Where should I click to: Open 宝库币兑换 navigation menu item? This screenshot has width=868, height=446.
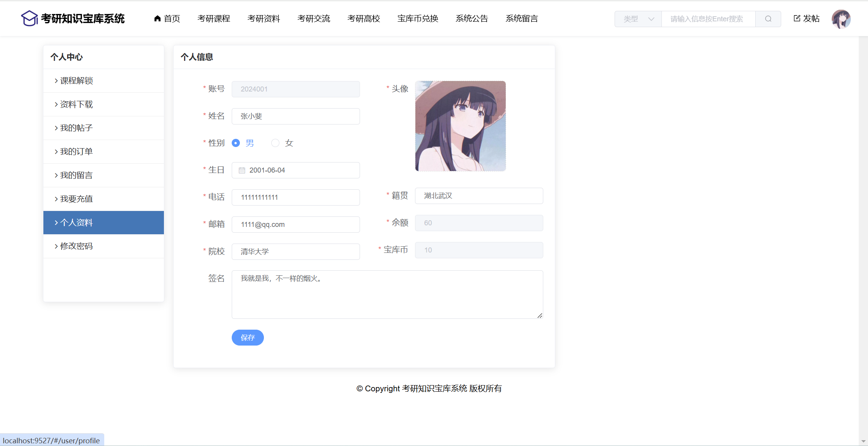coord(417,19)
